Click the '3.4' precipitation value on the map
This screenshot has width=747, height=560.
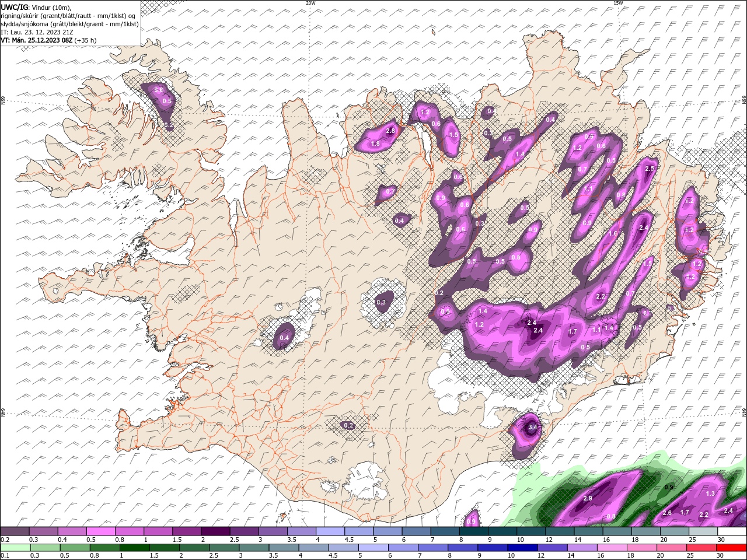point(532,428)
